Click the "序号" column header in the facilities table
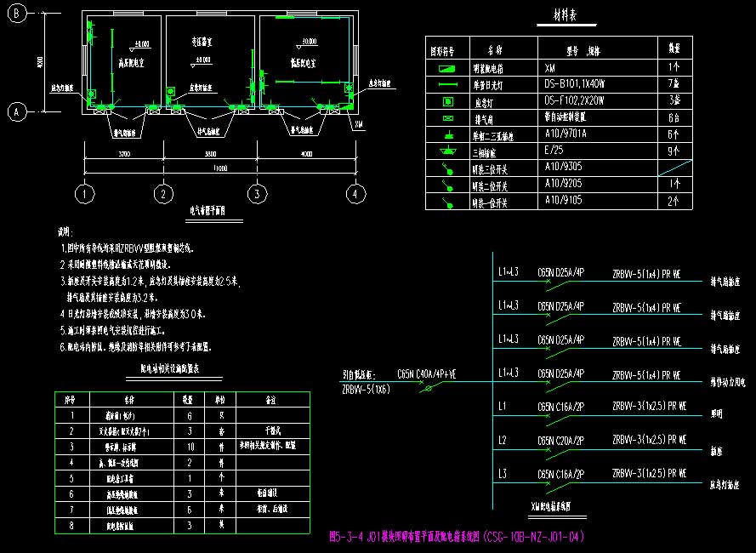This screenshot has width=756, height=553. (x=71, y=400)
